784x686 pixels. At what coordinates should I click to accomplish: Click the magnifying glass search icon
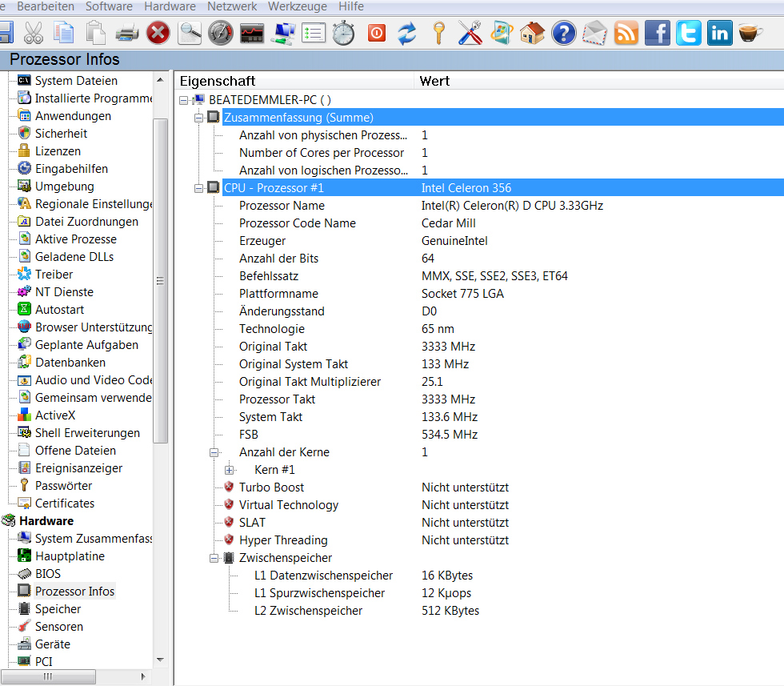click(190, 33)
